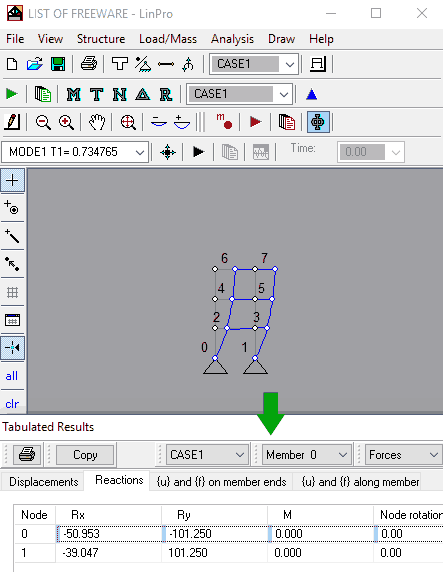
Task: Create a new file with blank page icon
Action: click(12, 64)
